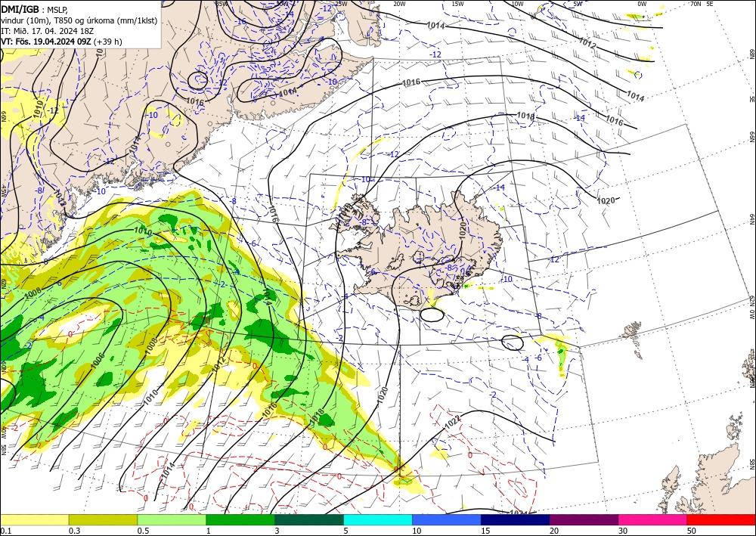Click the '+39 h' forecast offset text
The width and height of the screenshot is (756, 536).
(x=107, y=42)
